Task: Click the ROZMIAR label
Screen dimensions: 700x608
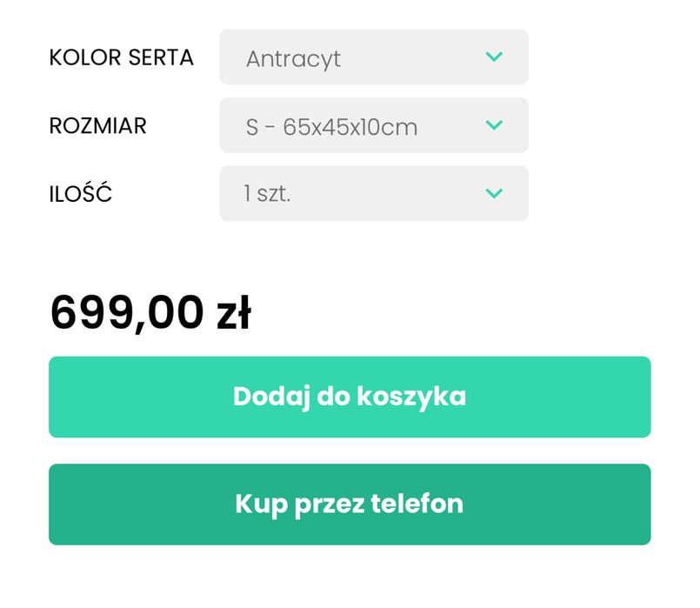Action: tap(98, 125)
